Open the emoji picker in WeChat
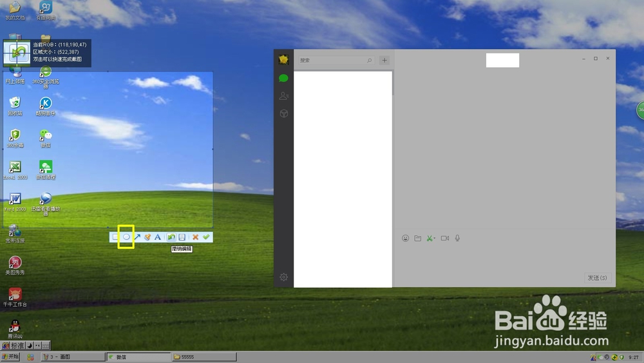The height and width of the screenshot is (363, 644). tap(405, 238)
